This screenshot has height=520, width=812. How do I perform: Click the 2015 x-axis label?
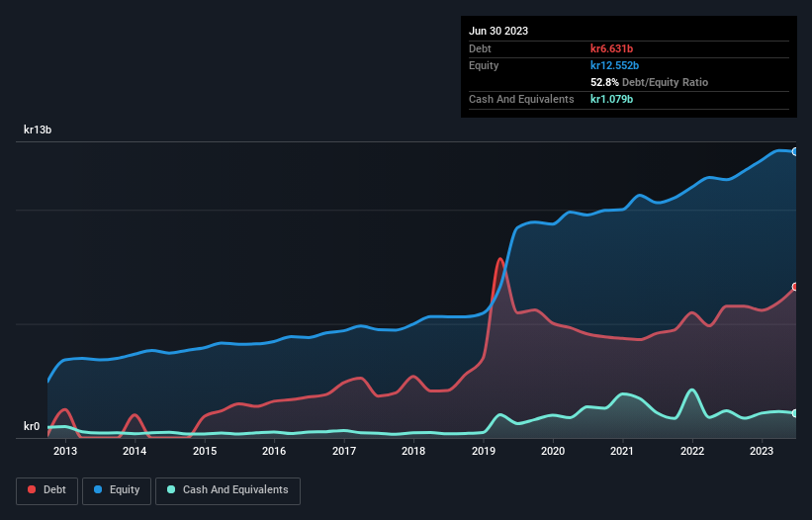tap(205, 451)
